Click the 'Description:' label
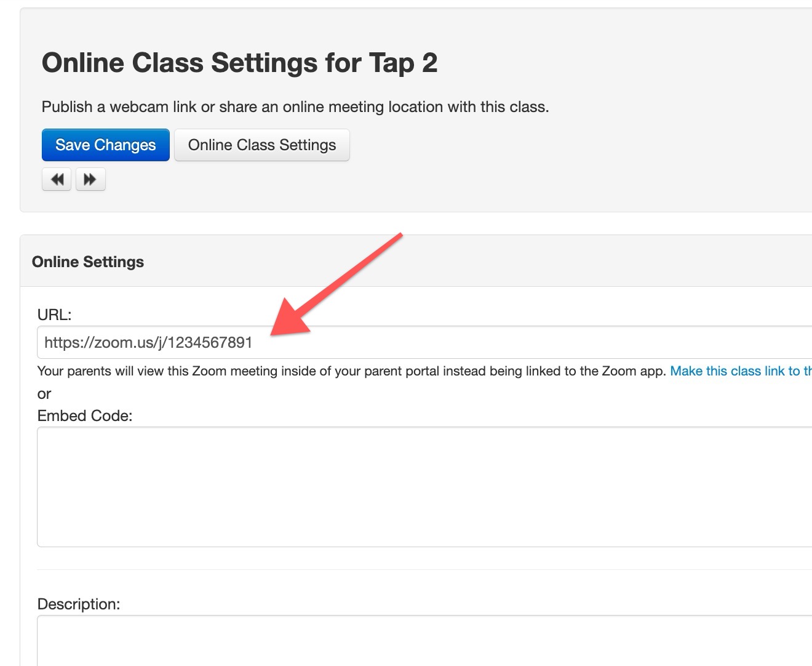The image size is (812, 666). coord(79,604)
